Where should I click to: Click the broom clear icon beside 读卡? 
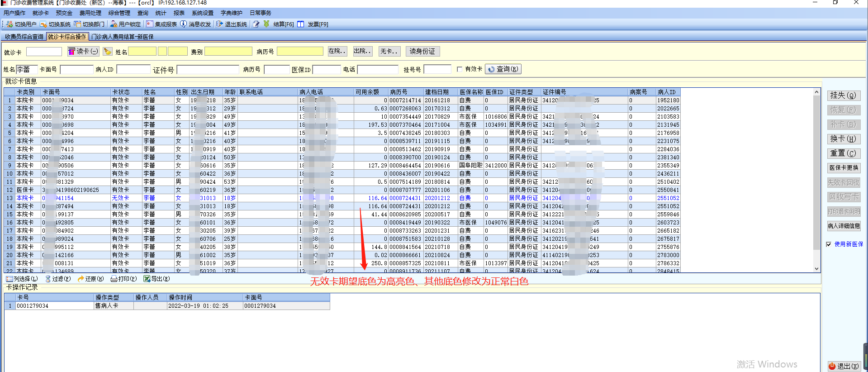pos(107,52)
